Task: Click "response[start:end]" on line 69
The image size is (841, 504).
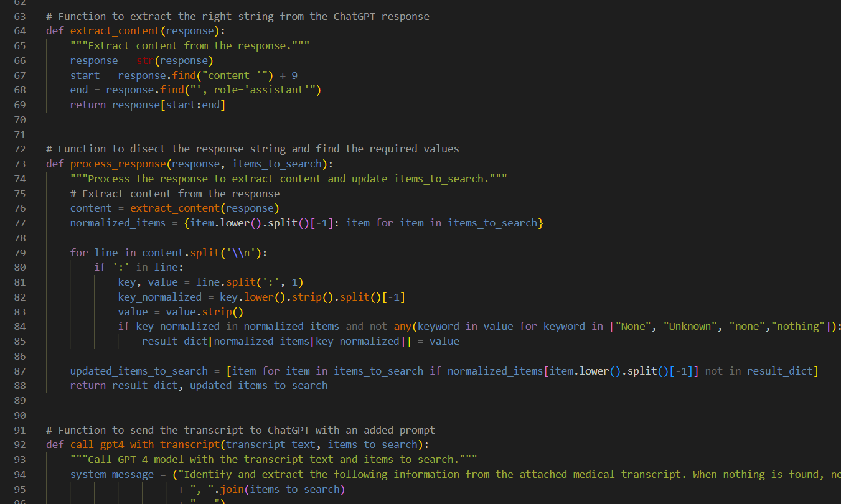Action: [169, 105]
